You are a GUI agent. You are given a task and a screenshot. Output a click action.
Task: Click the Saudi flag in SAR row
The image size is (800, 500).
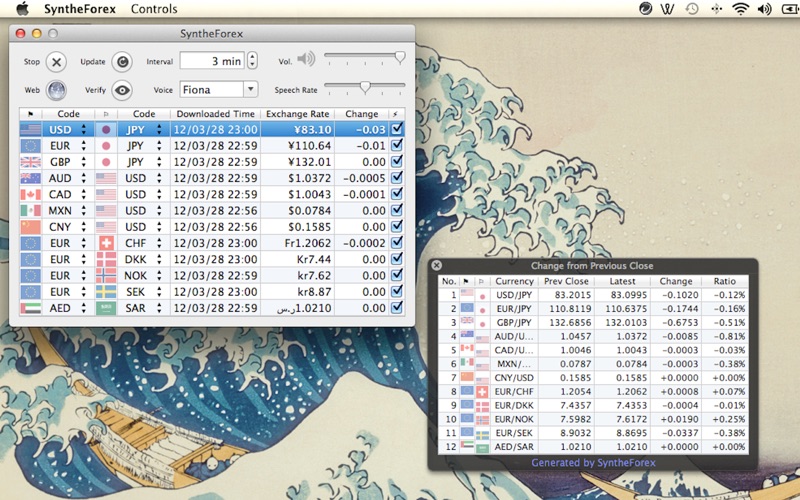(106, 308)
